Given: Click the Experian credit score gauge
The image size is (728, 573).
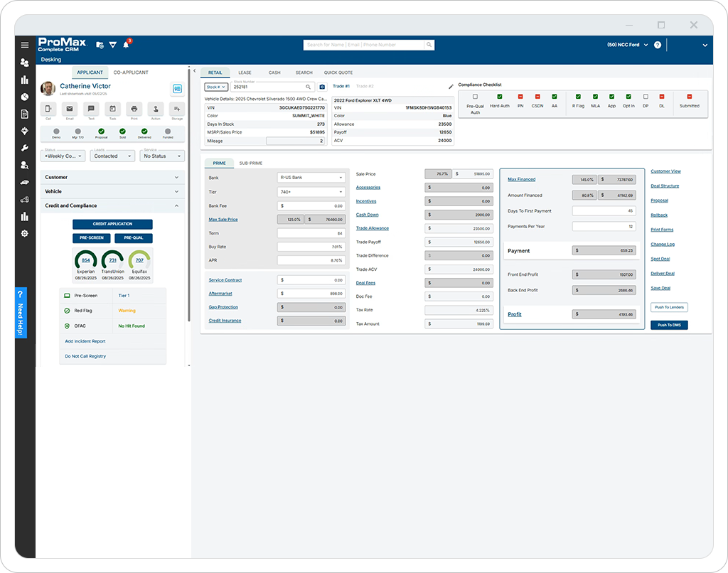Looking at the screenshot, I should tap(86, 260).
